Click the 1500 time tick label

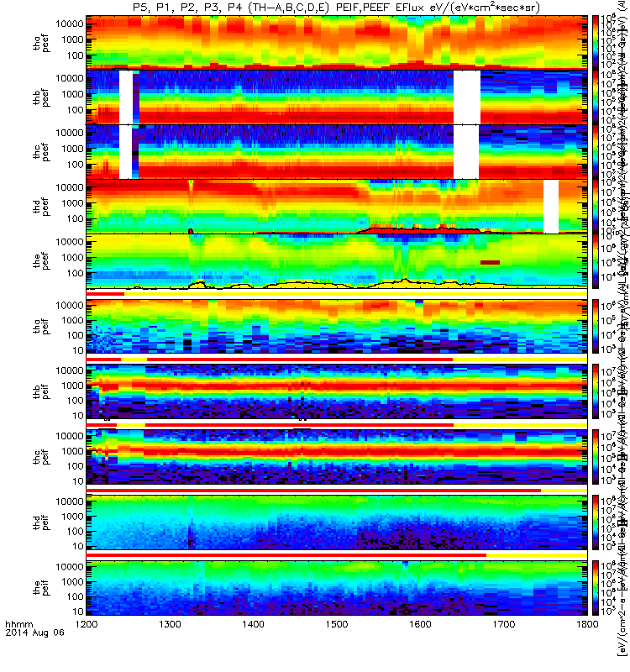pyautogui.click(x=337, y=624)
